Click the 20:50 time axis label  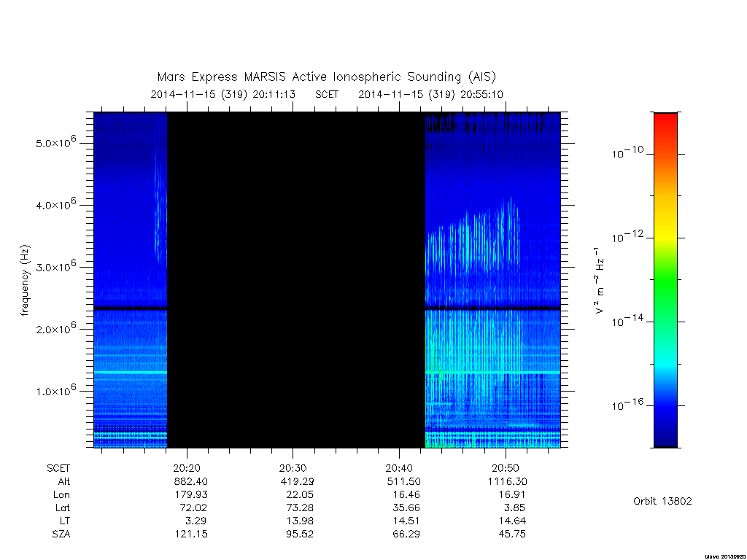[506, 468]
